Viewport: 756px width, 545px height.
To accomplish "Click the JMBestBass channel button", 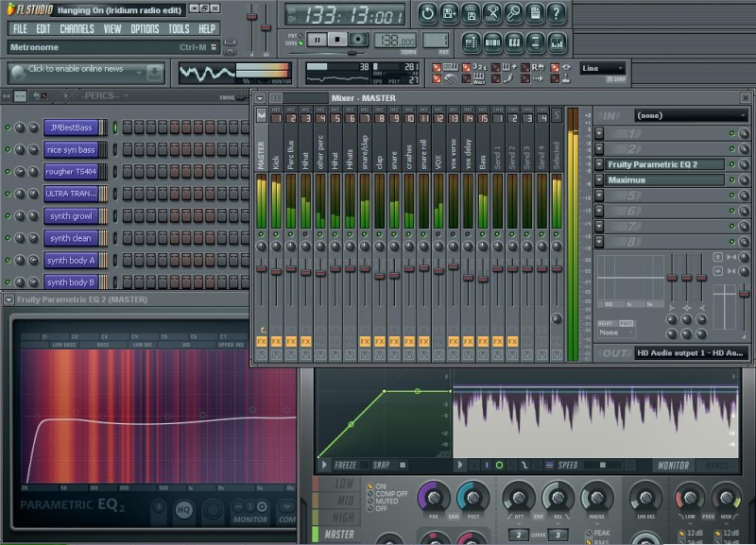I will click(72, 128).
